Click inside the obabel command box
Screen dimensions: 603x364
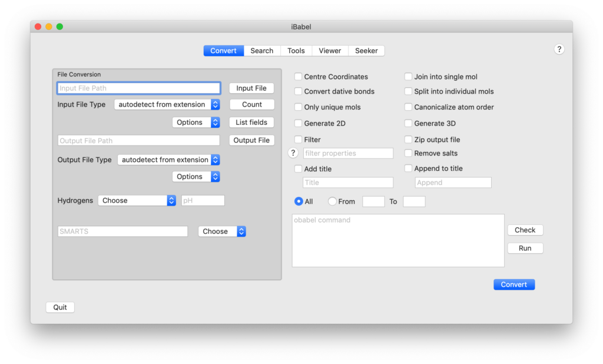(398, 240)
